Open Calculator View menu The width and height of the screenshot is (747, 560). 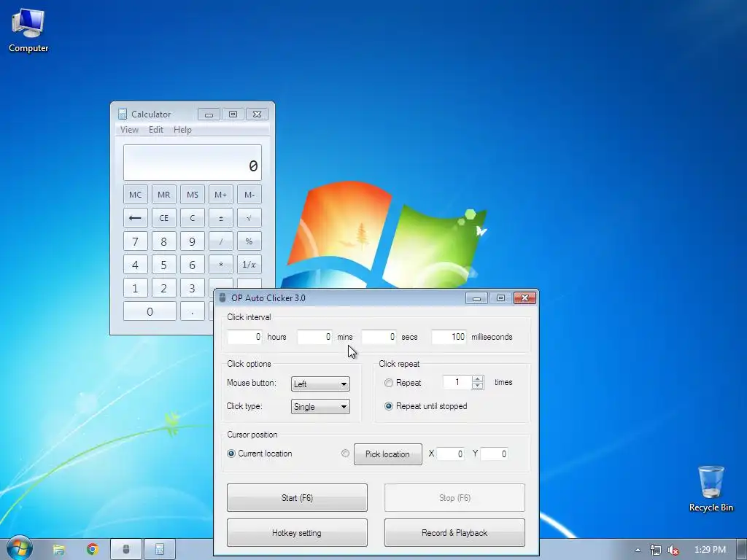tap(129, 130)
